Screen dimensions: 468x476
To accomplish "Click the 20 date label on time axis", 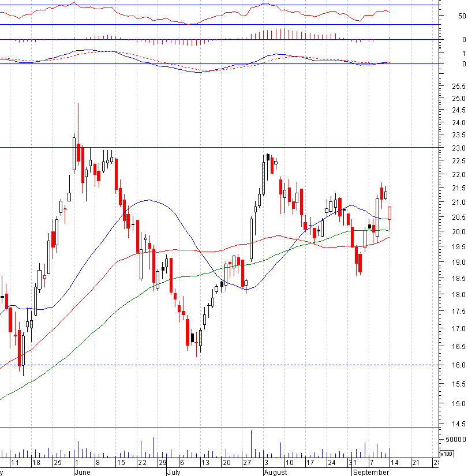I will click(227, 463).
